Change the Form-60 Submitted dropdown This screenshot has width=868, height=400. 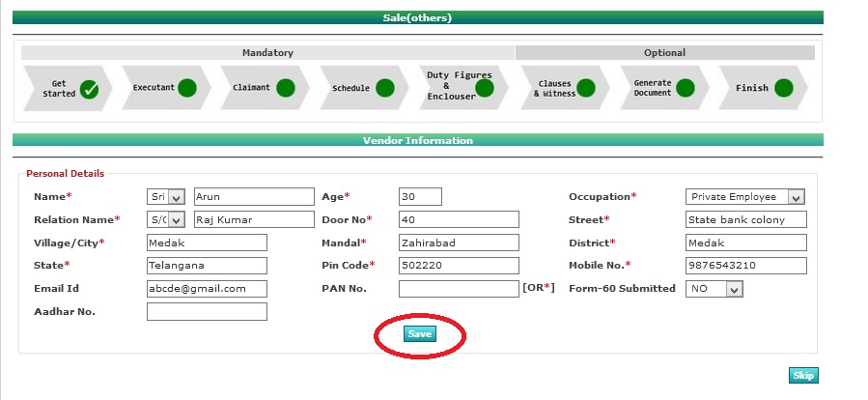pyautogui.click(x=714, y=289)
